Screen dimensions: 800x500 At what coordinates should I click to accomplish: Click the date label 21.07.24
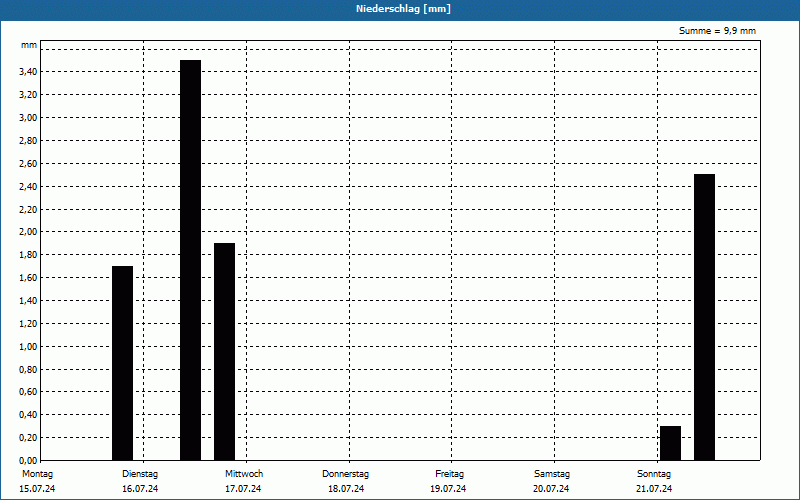(654, 489)
